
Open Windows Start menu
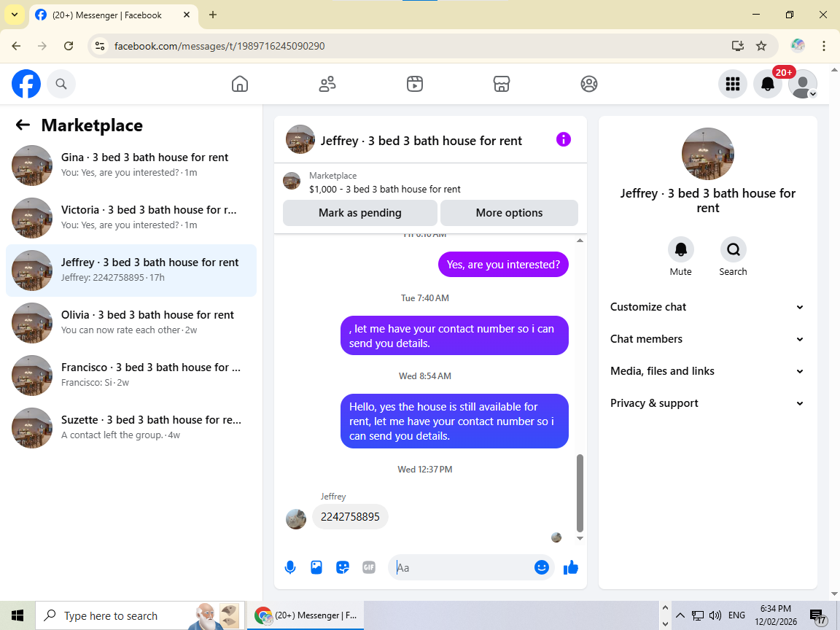coord(17,615)
